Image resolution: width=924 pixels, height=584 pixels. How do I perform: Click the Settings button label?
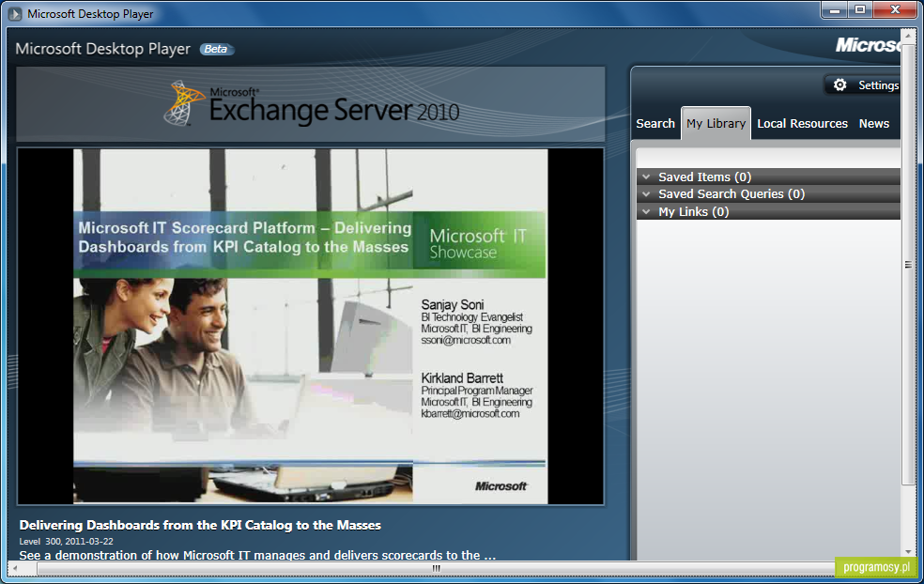coord(879,85)
